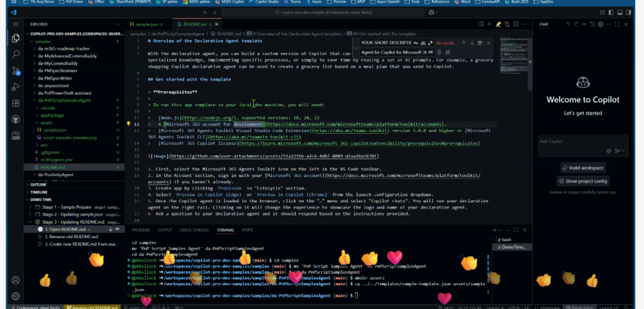This screenshot has height=309, width=644.
Task: Maximize the Chat panel
Action: coord(618,24)
